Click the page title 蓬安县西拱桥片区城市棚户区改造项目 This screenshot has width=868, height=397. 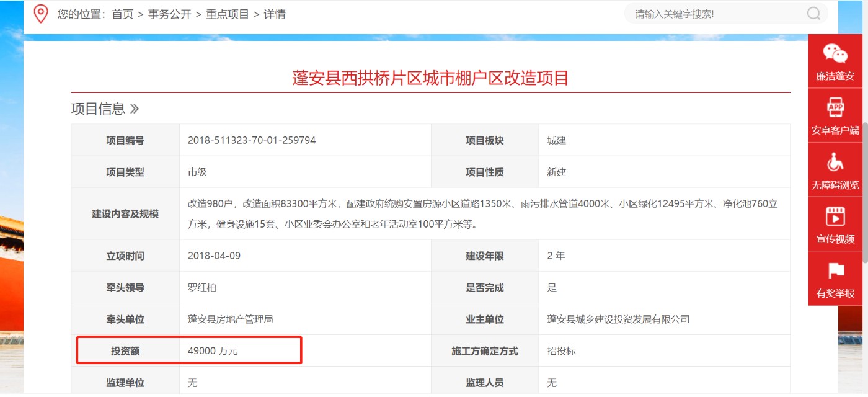[430, 78]
